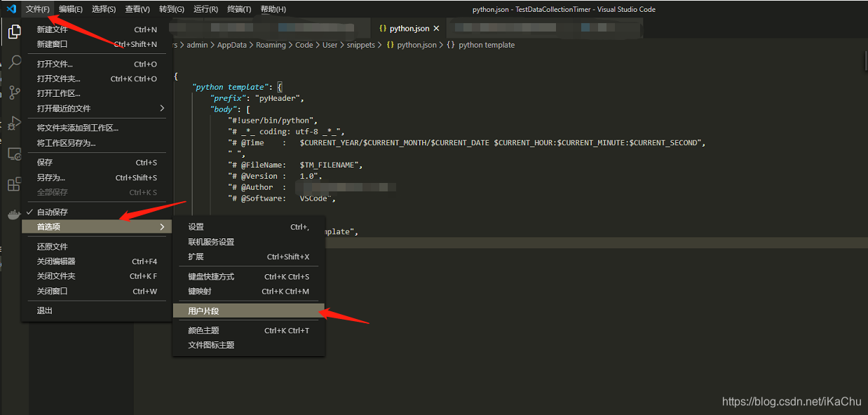Viewport: 868px width, 415px height.
Task: Click 保存 in the file menu
Action: pyautogui.click(x=97, y=163)
